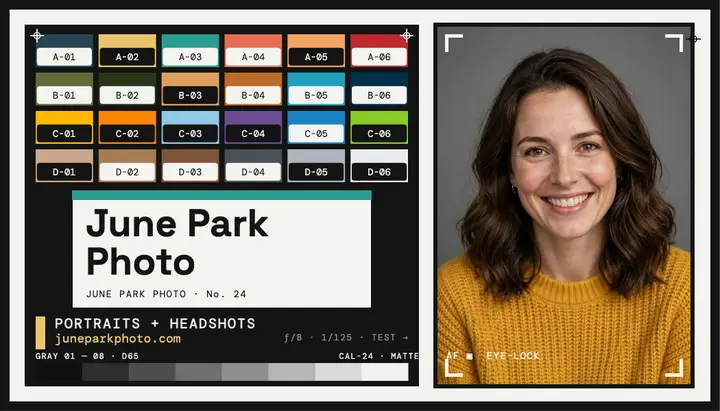Pick the D-06 white swatch
This screenshot has width=720, height=411.
(379, 165)
